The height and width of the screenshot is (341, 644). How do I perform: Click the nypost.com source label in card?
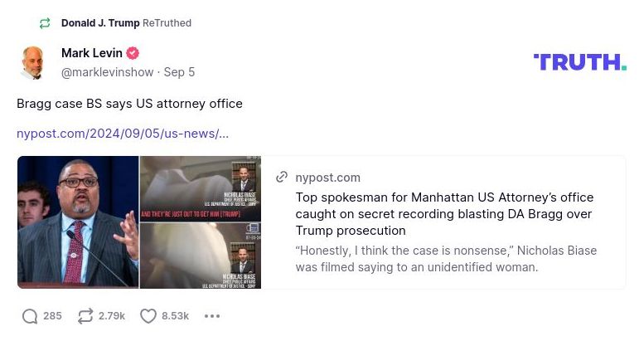click(x=327, y=178)
